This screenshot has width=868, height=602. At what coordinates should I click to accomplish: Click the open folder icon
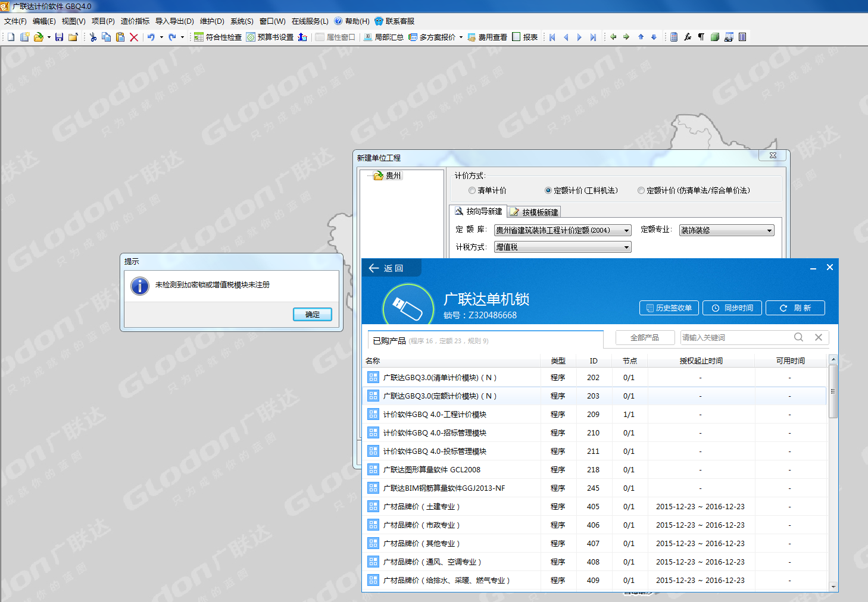[x=38, y=37]
